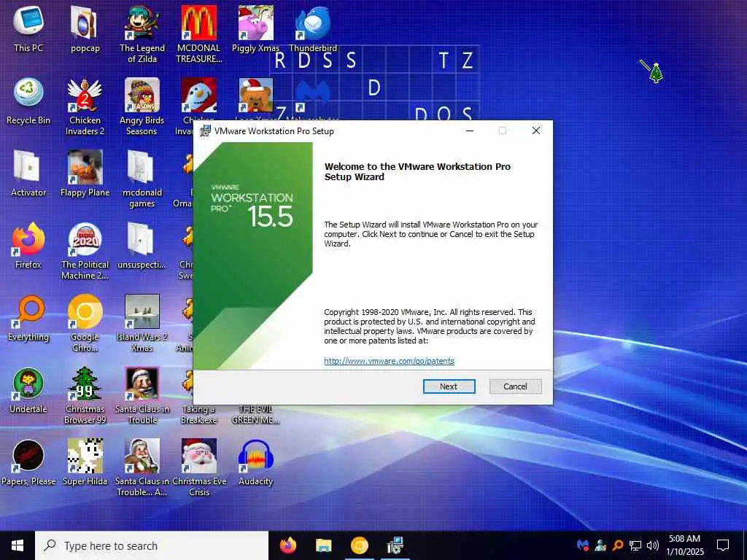This screenshot has width=747, height=560.
Task: Select Island Wars 2 Xmas shortcut
Action: click(x=142, y=324)
